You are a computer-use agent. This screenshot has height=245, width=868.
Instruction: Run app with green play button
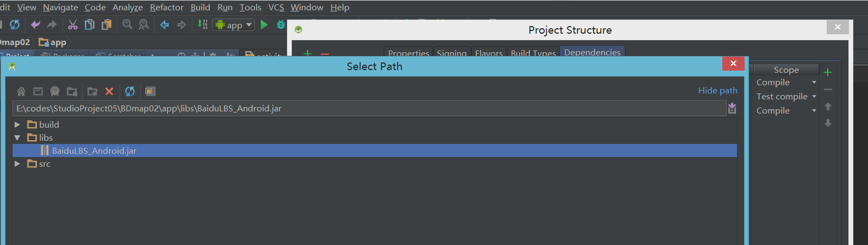(x=264, y=24)
